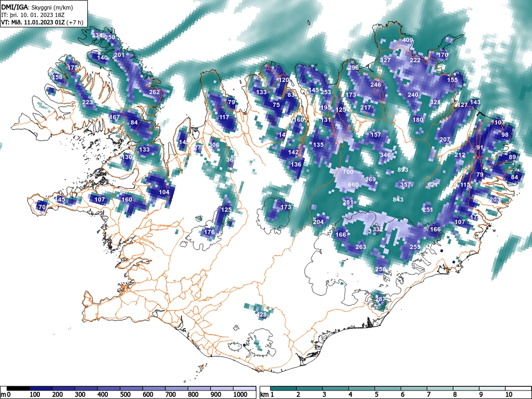
Task: Click the 223 value on the map
Action: tap(87, 103)
